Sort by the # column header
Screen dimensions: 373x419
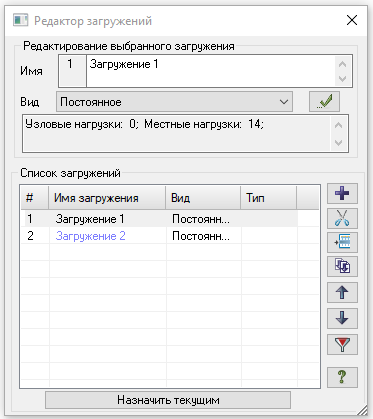point(35,198)
